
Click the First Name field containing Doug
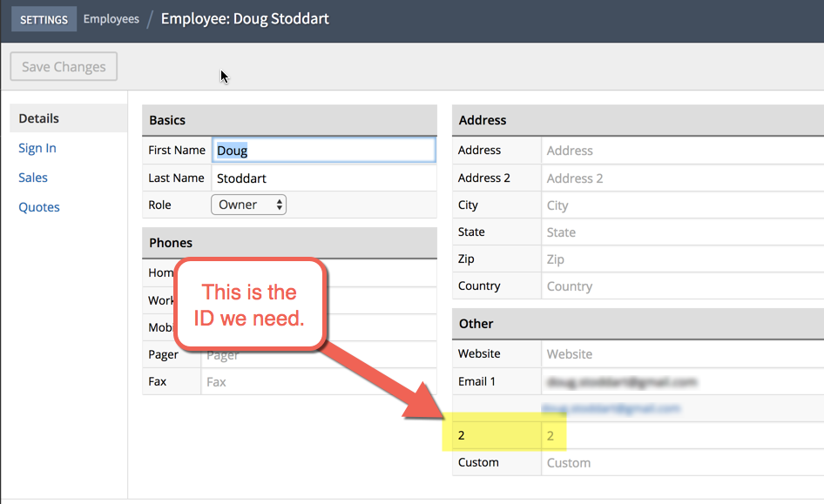pos(323,149)
